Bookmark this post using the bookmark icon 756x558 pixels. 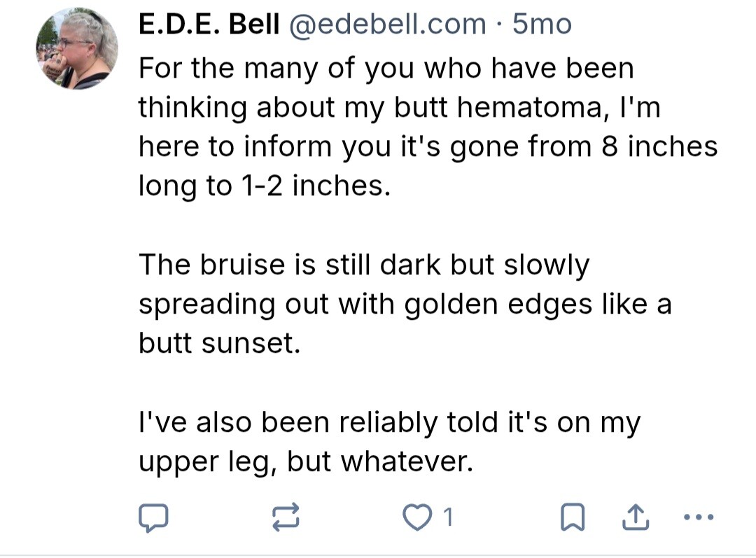[x=571, y=517]
